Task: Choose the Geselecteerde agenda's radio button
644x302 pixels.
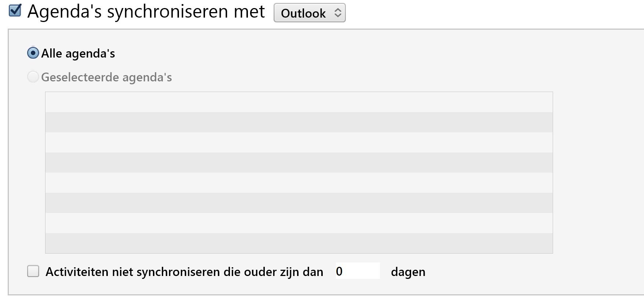Action: pos(33,77)
